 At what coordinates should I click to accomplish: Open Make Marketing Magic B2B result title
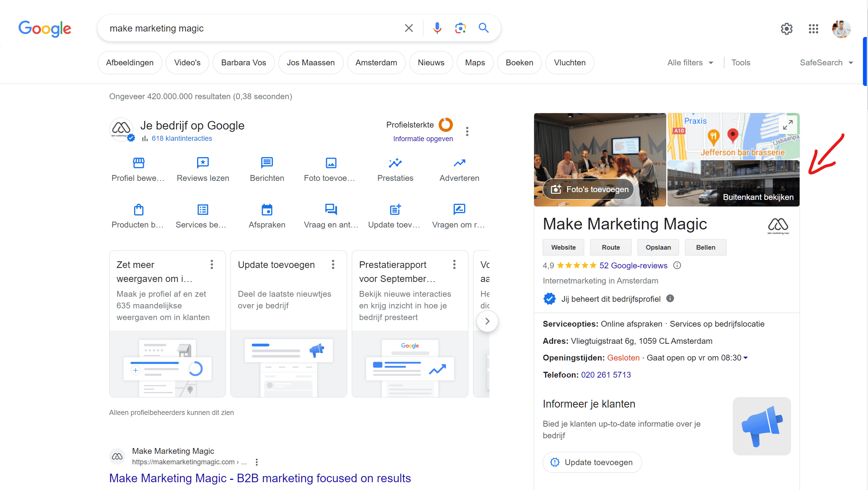pyautogui.click(x=260, y=478)
